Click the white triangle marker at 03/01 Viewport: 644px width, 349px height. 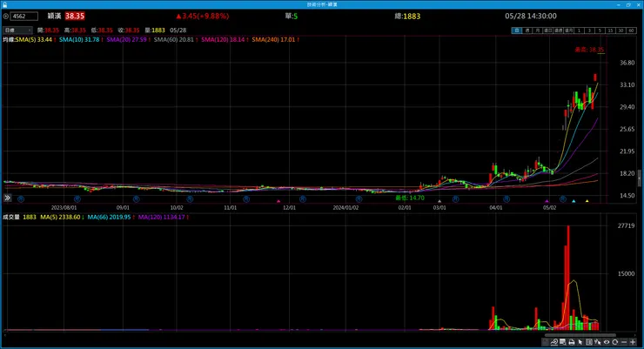[439, 201]
